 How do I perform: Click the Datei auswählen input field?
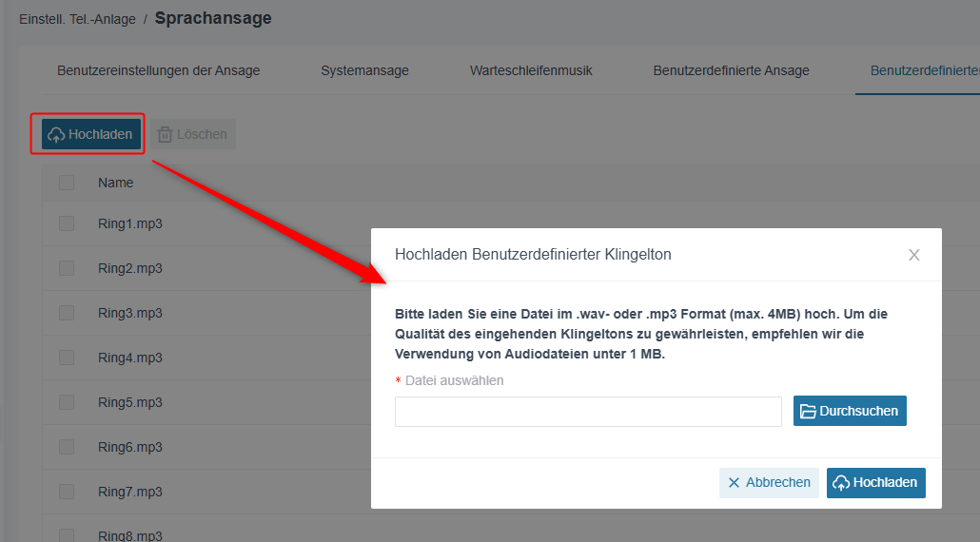click(588, 412)
